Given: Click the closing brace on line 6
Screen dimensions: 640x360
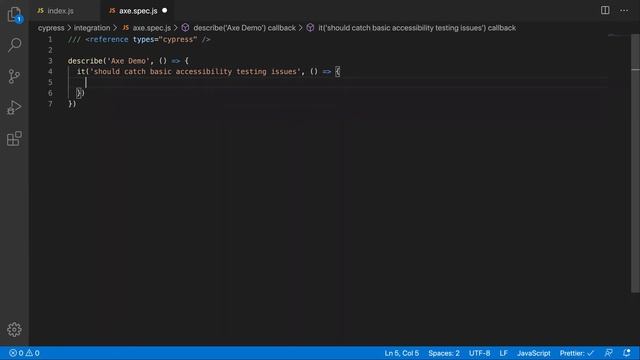Looking at the screenshot, I should pos(78,93).
